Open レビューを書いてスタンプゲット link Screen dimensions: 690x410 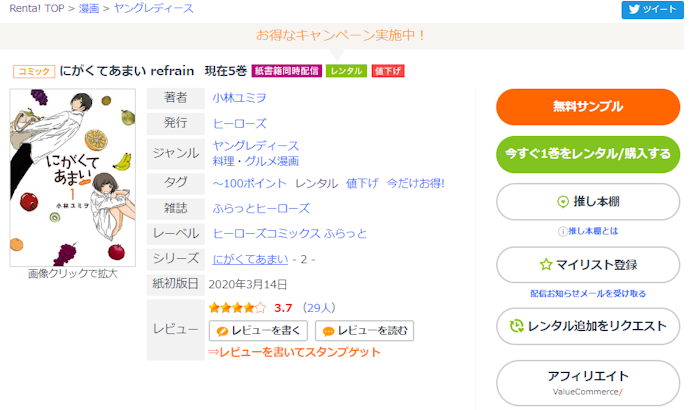click(294, 352)
